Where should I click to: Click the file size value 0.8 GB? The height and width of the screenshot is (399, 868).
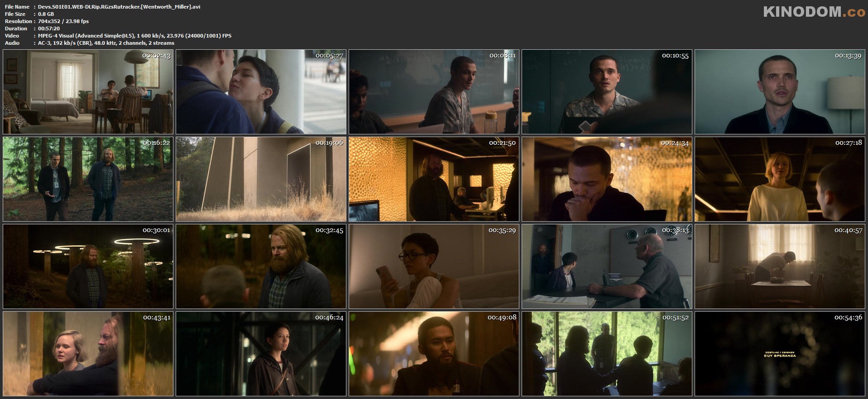(x=46, y=14)
